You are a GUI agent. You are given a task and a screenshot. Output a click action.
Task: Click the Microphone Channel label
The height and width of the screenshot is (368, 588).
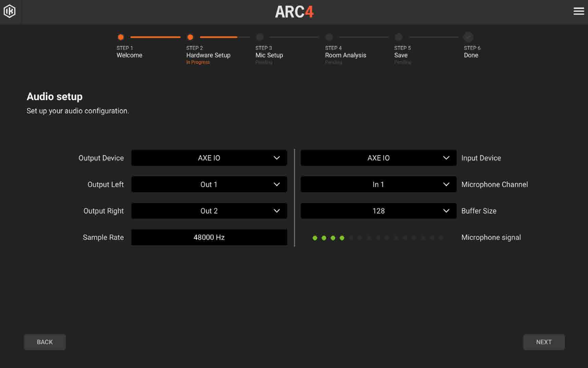[494, 184]
